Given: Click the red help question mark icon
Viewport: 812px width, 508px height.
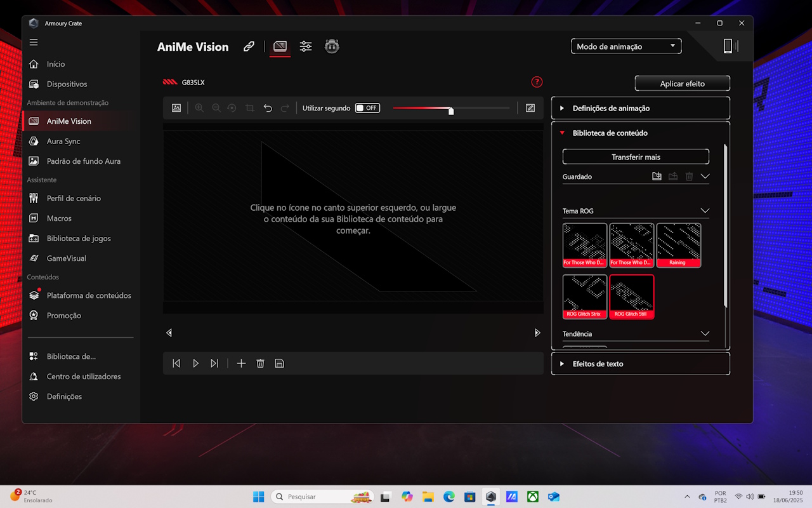Looking at the screenshot, I should click(537, 82).
